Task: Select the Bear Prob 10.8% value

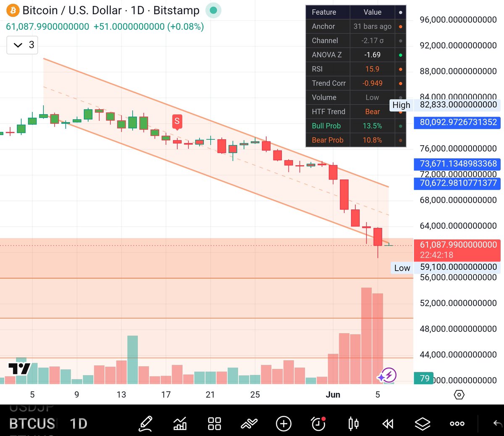Action: pyautogui.click(x=372, y=141)
